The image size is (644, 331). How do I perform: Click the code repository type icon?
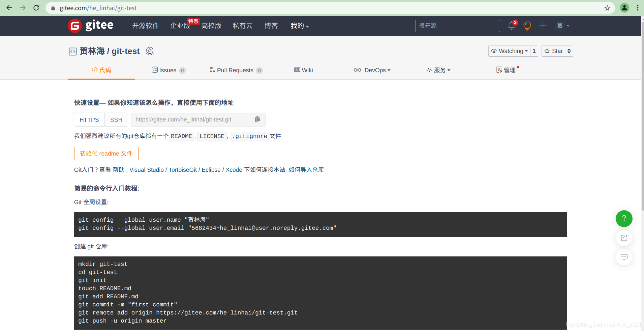click(x=73, y=51)
